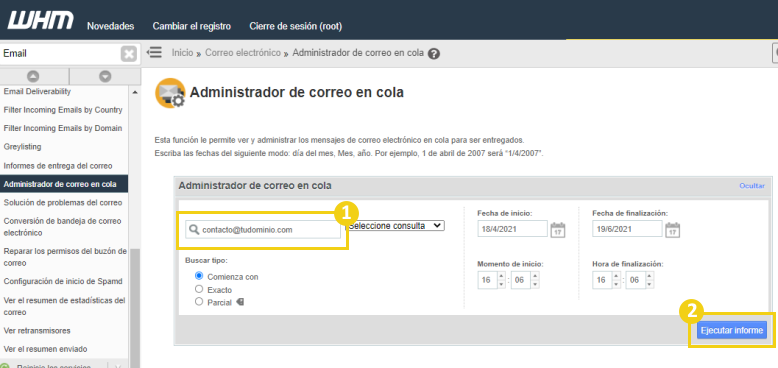
Task: Open help icon next to breadcrumb
Action: pyautogui.click(x=434, y=54)
